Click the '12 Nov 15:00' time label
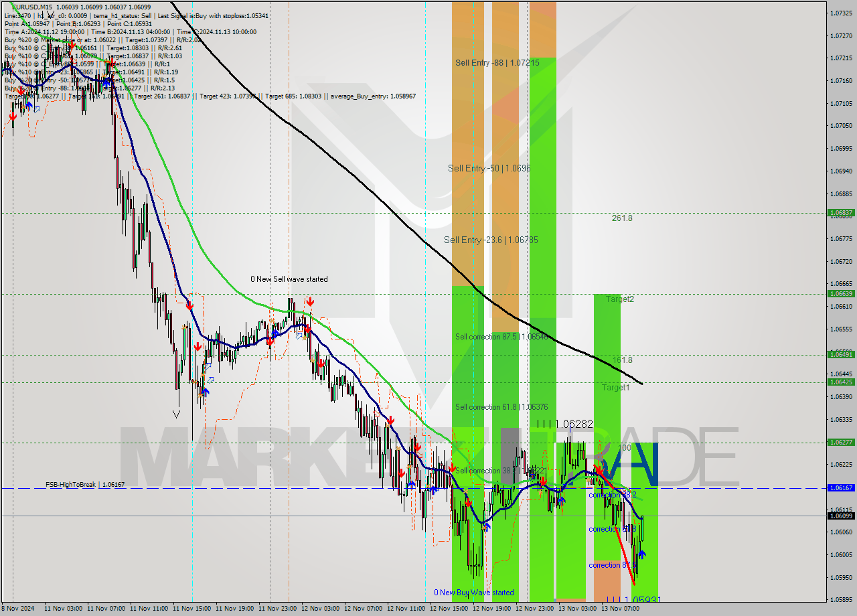Screen dimensions: 857x616 (x=449, y=609)
